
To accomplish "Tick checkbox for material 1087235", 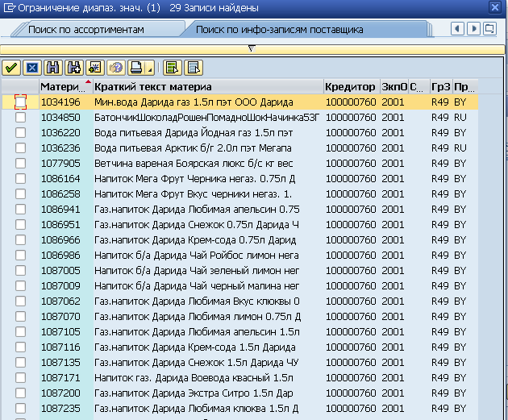I will 20,409.
